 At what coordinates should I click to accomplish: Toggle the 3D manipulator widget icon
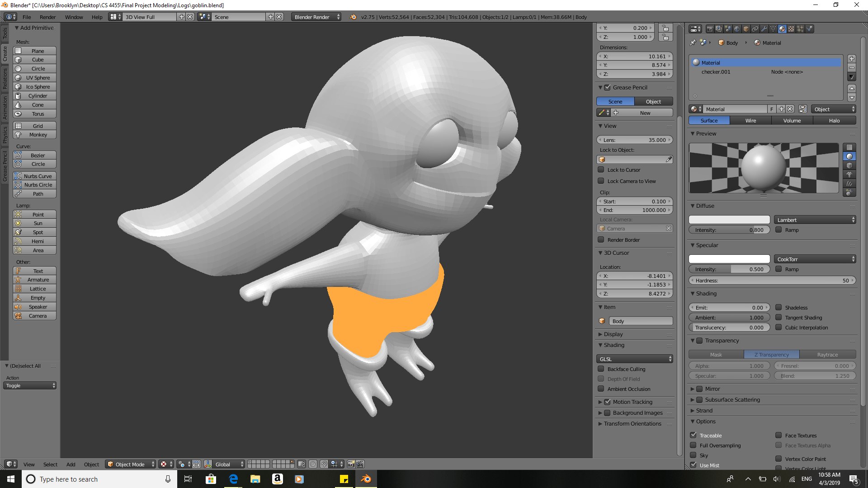pyautogui.click(x=208, y=464)
